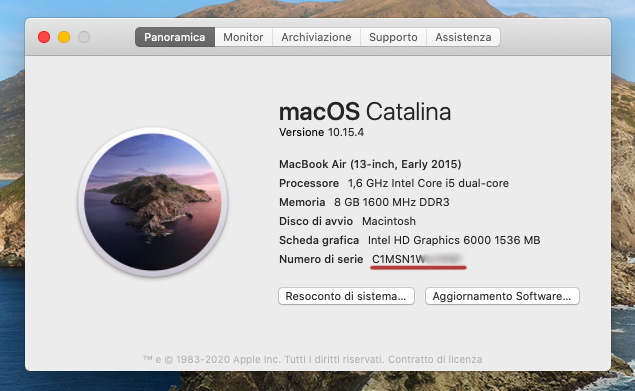
Task: Open the Monitor tab
Action: click(243, 37)
